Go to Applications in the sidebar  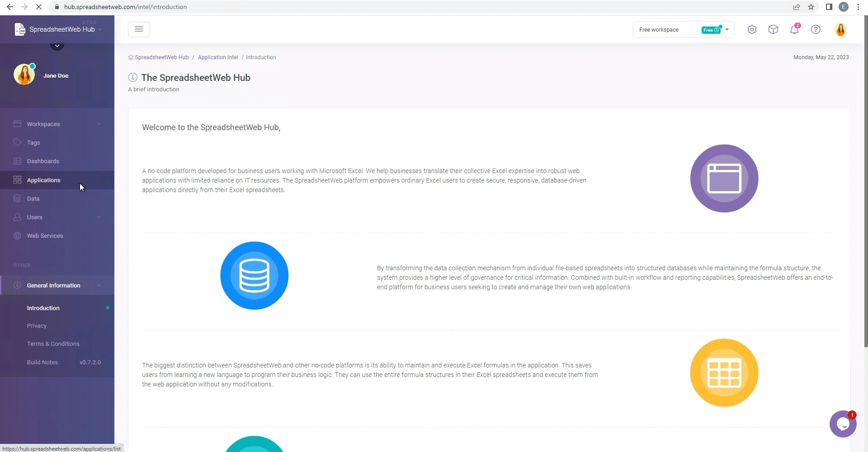(x=57, y=180)
